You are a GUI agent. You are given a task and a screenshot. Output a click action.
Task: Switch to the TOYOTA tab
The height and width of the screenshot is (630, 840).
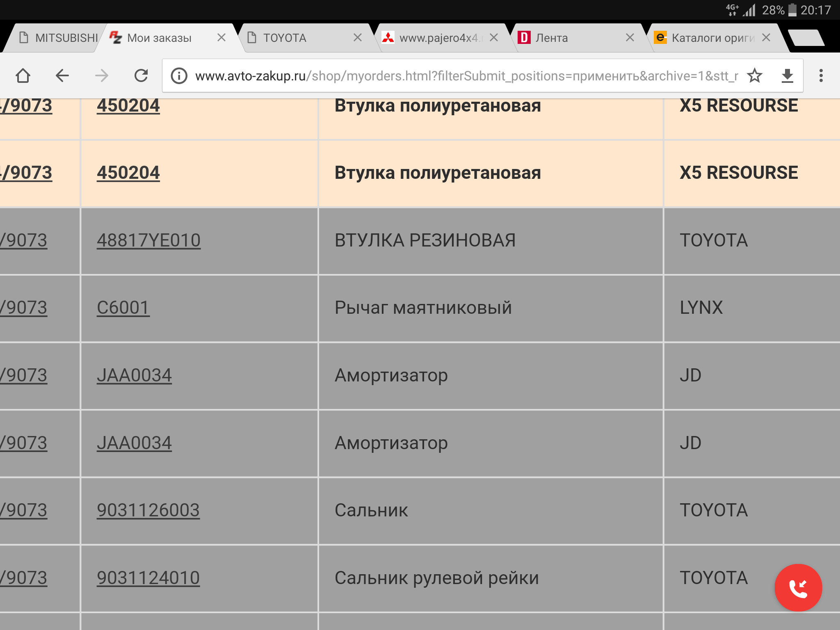pyautogui.click(x=285, y=38)
